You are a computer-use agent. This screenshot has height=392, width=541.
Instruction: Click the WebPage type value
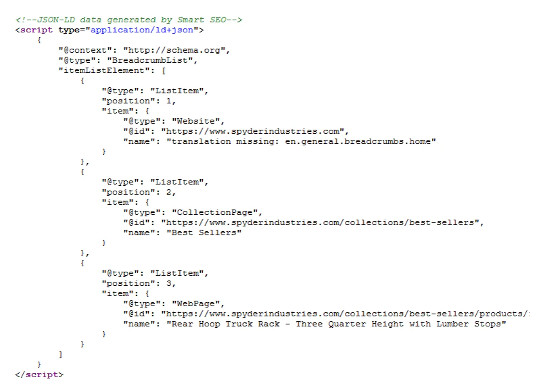(196, 303)
